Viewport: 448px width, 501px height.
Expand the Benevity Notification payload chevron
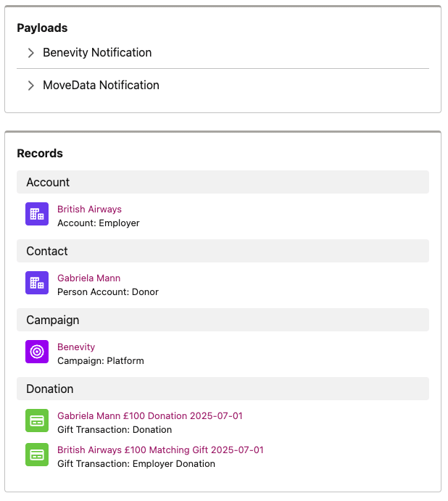tap(31, 53)
